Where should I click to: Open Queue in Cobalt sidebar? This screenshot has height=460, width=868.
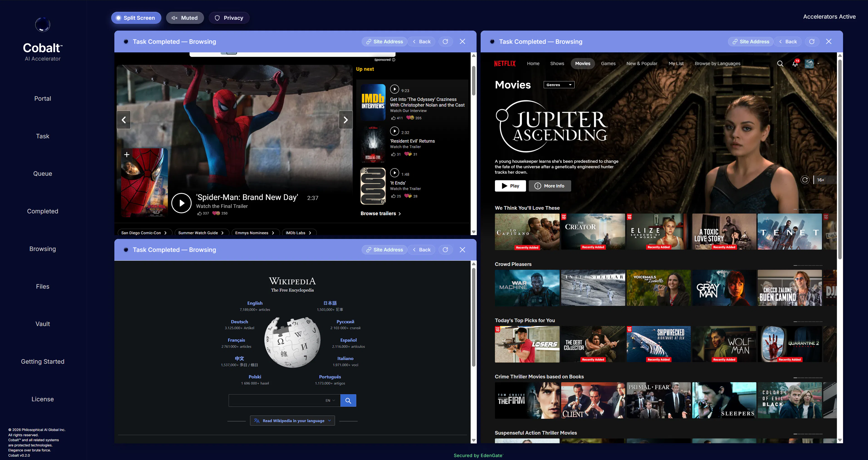[42, 173]
